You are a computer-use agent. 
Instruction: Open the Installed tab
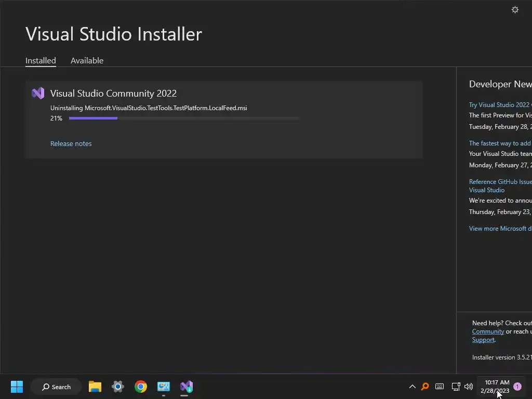click(x=41, y=60)
